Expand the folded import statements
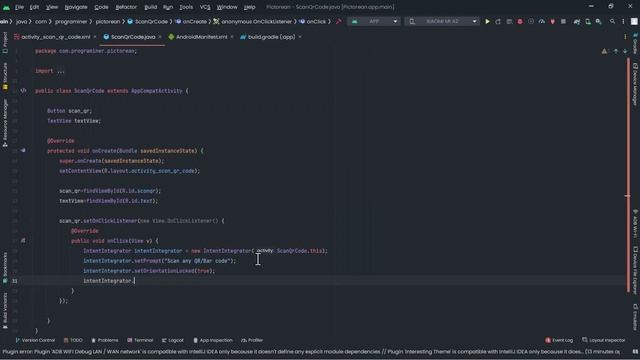Viewport: 640px width, 360px height. point(60,71)
